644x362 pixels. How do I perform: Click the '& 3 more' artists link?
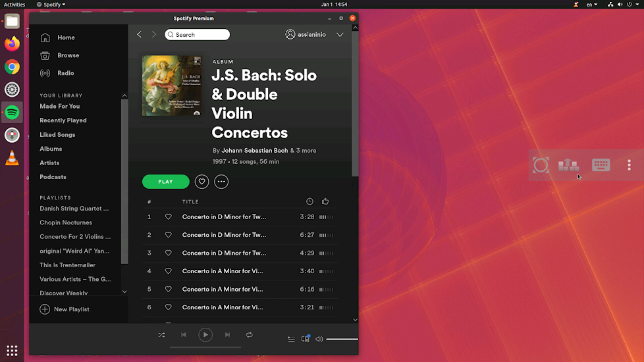(303, 151)
